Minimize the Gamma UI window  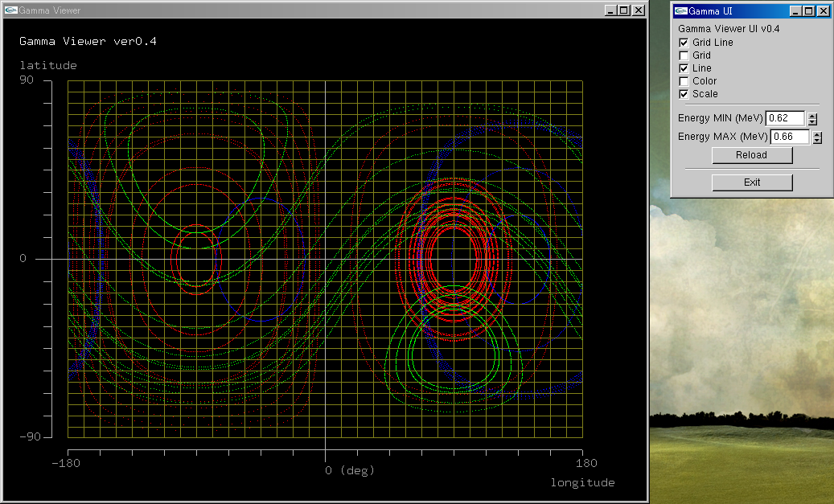(x=795, y=11)
